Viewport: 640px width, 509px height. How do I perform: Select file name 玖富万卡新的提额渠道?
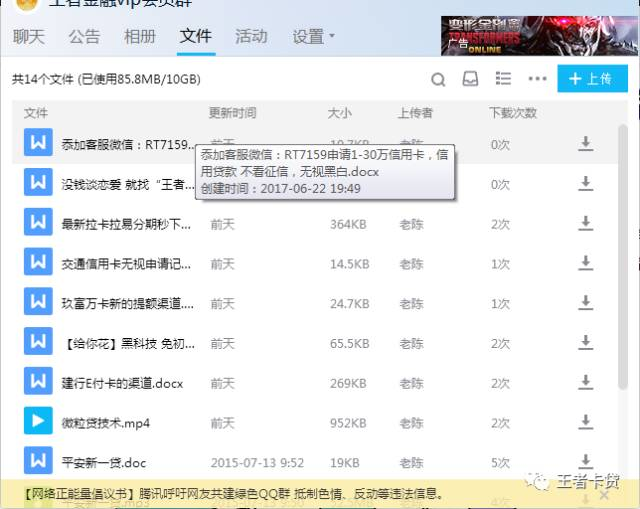(x=127, y=304)
